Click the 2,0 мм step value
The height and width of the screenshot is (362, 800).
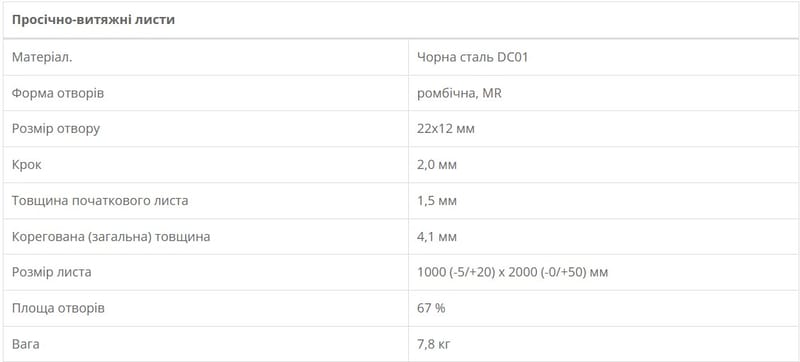437,165
